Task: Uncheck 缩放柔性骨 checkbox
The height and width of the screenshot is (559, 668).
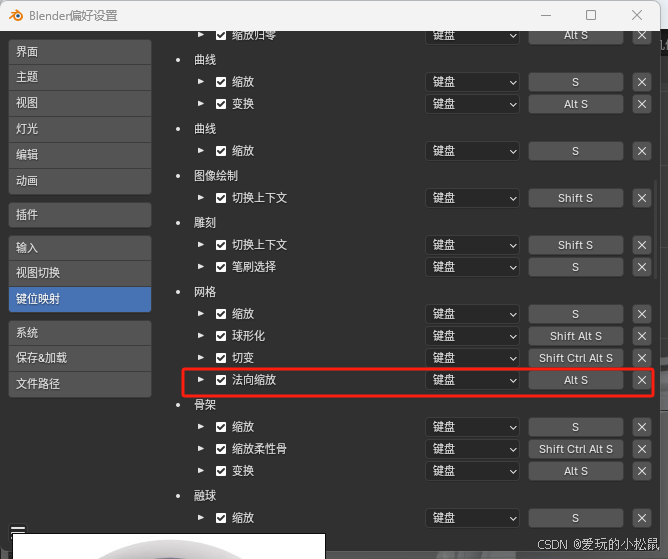Action: 221,449
